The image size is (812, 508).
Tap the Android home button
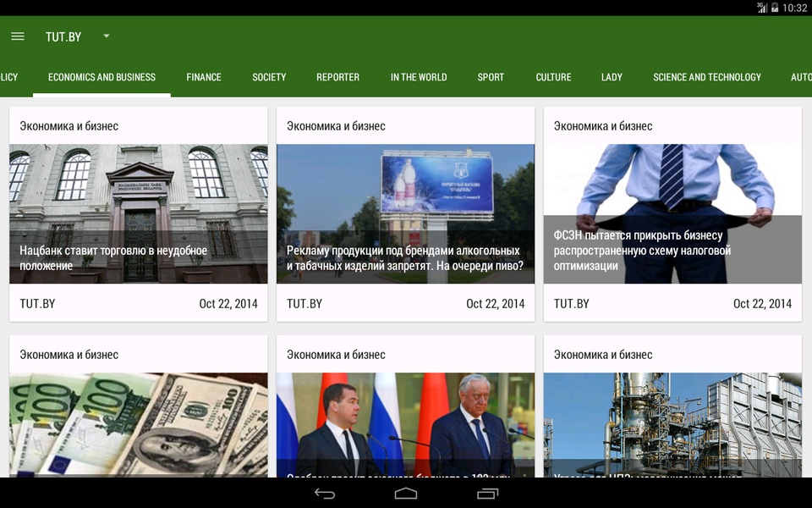click(405, 494)
